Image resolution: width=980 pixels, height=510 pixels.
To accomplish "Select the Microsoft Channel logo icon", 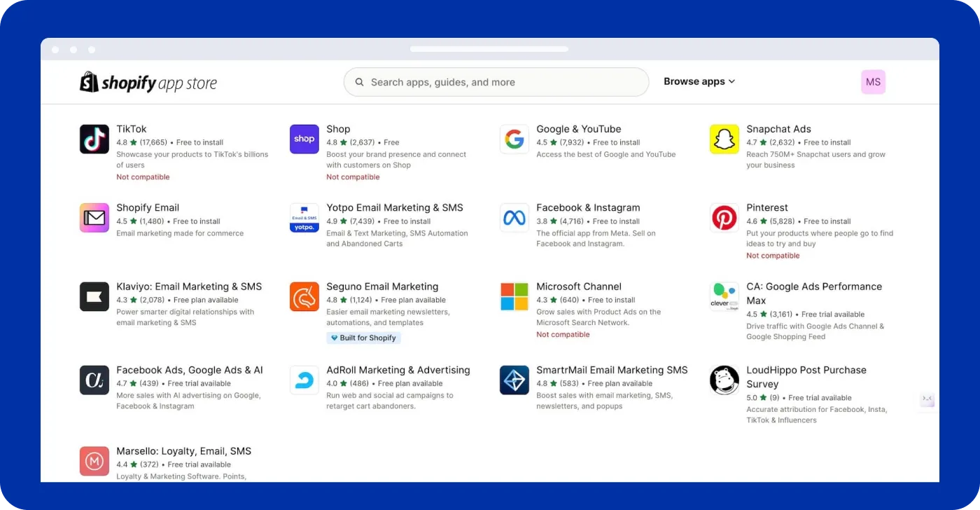I will 514,296.
